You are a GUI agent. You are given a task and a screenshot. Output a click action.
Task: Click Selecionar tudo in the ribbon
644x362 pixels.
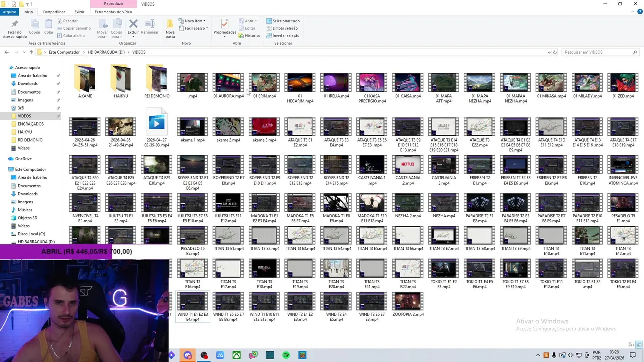(x=283, y=21)
